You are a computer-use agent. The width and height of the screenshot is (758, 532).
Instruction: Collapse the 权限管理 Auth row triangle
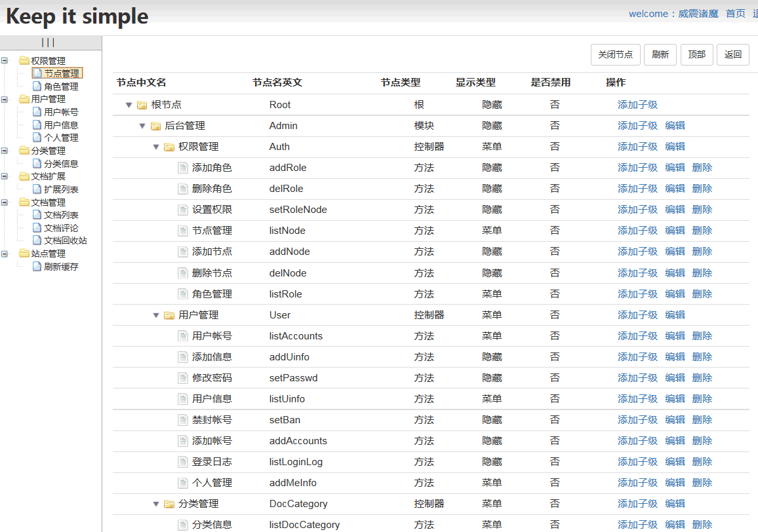point(156,147)
